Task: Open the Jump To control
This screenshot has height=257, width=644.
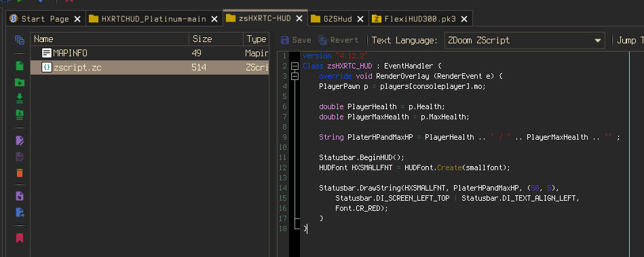Action: coord(630,40)
